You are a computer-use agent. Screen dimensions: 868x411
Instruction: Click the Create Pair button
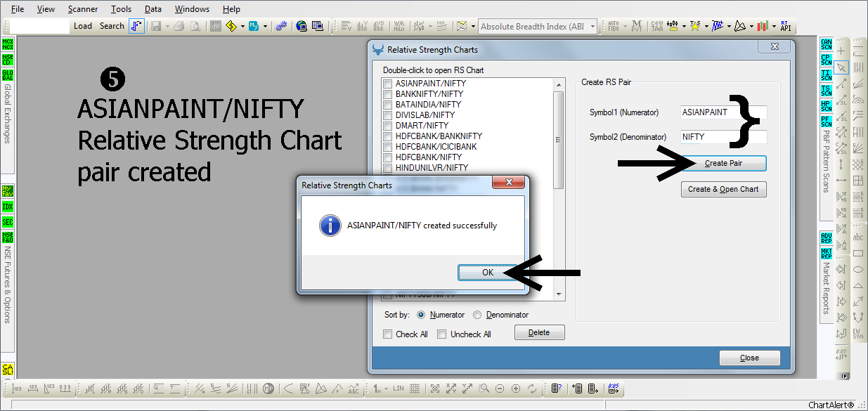click(x=723, y=163)
